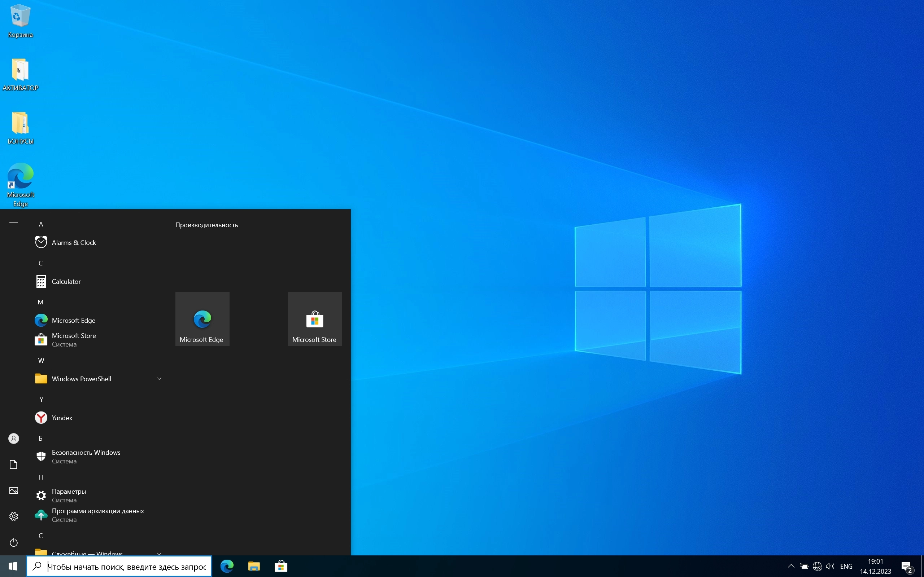
Task: Launch Calculator from Start menu list
Action: [x=66, y=282]
